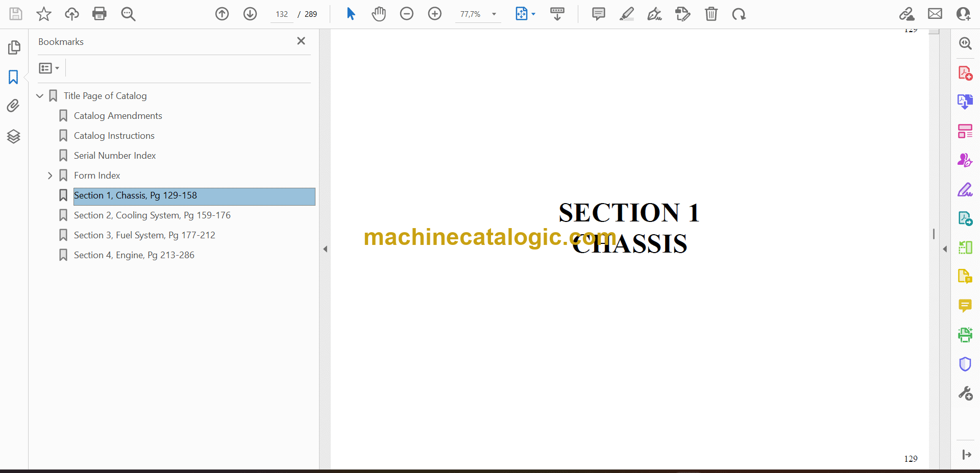Rotate the page view
Screen dimensions: 980x473
click(x=739, y=14)
